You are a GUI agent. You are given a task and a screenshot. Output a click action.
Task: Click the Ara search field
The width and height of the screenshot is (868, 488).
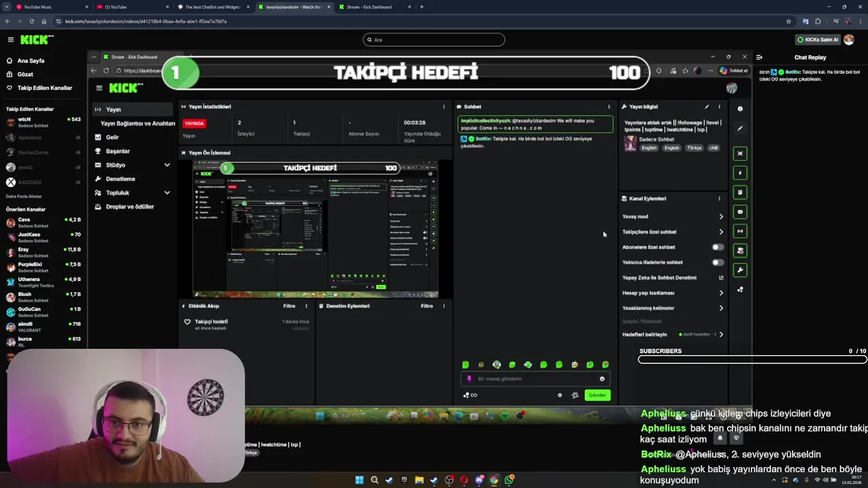coord(434,40)
